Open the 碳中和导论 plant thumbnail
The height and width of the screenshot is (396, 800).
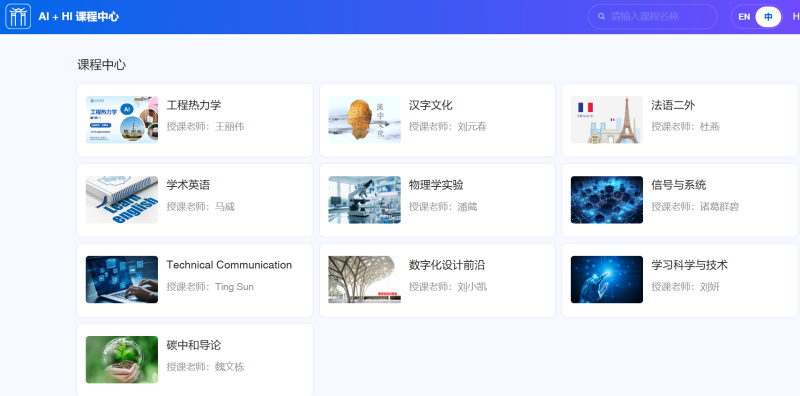click(x=121, y=360)
